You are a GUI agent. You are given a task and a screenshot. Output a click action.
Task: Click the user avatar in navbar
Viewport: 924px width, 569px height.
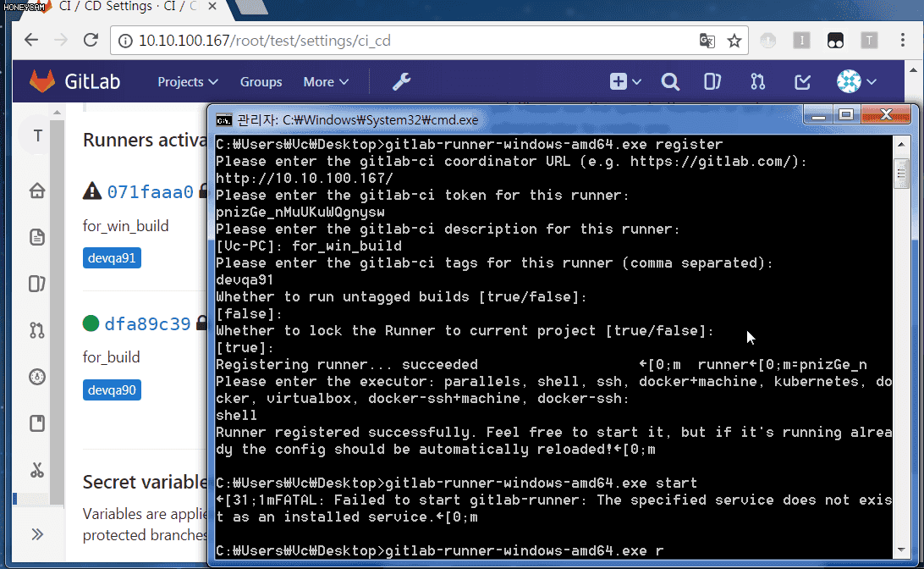click(x=849, y=81)
